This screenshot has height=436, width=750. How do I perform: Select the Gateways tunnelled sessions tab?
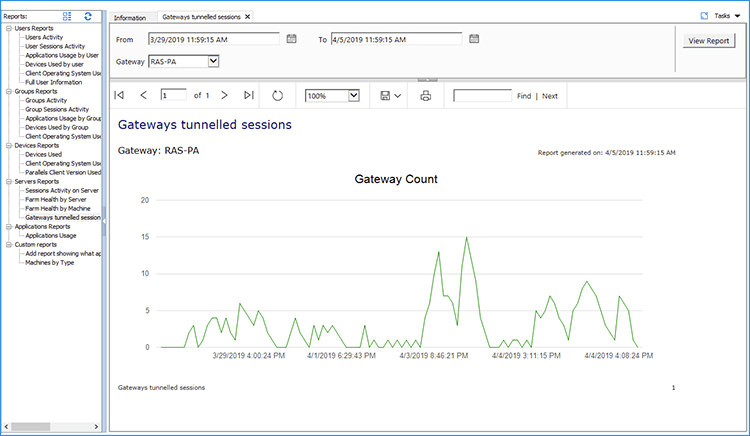tap(201, 17)
